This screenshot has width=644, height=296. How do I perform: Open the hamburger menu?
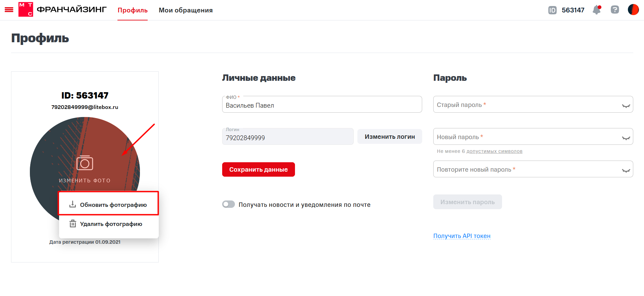[x=9, y=10]
